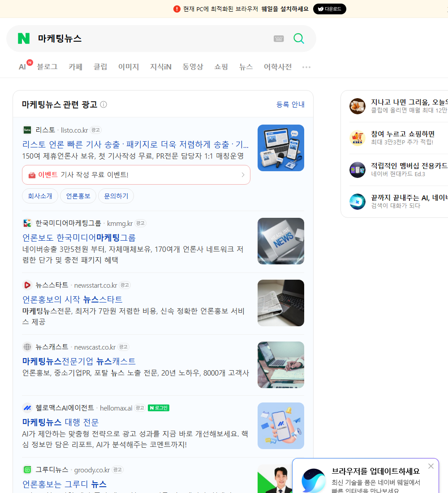Click the globe favicon beside 뉴스캐스트

click(27, 347)
